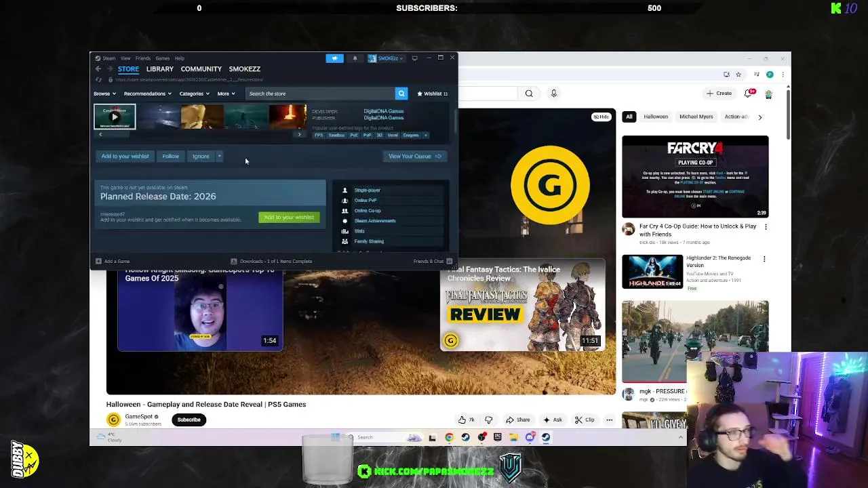Play the Steam game trailer thumbnail
This screenshot has width=868, height=488.
pyautogui.click(x=115, y=117)
